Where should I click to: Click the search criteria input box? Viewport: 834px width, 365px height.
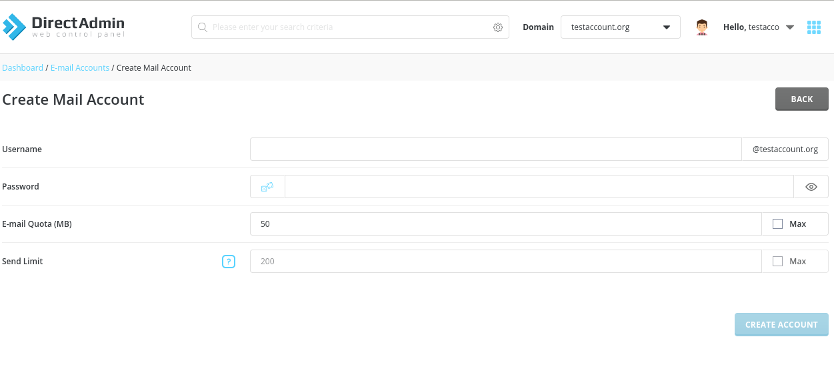pos(350,27)
